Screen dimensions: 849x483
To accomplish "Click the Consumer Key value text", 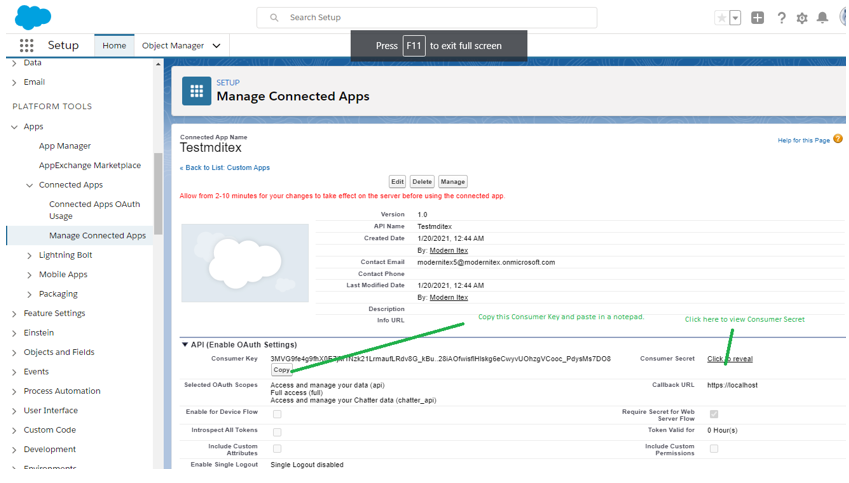I will point(440,358).
